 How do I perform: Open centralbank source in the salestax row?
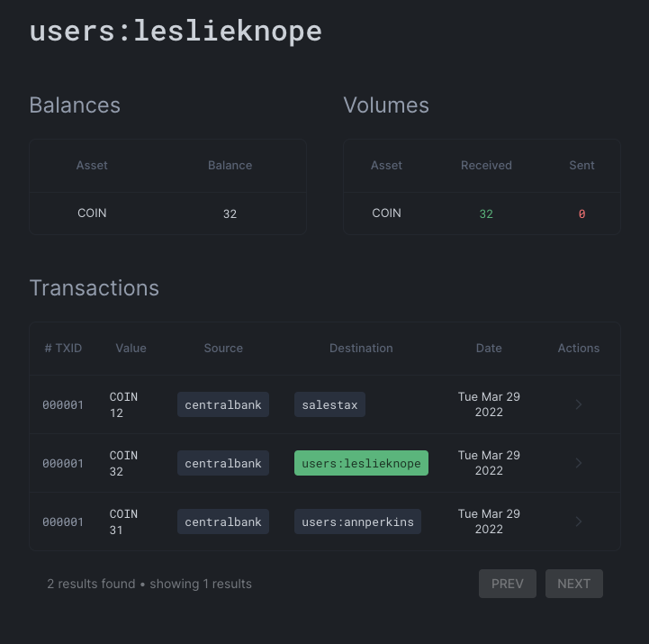223,405
